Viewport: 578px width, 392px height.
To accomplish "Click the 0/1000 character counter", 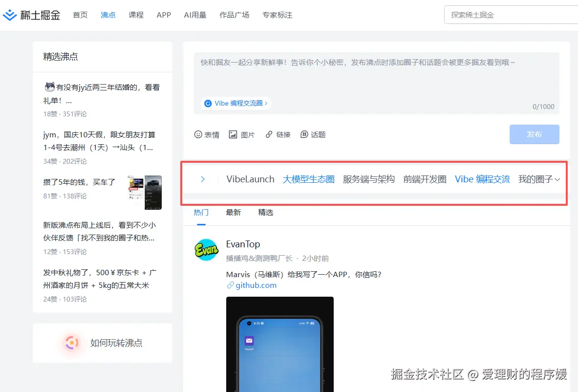I will pos(543,107).
